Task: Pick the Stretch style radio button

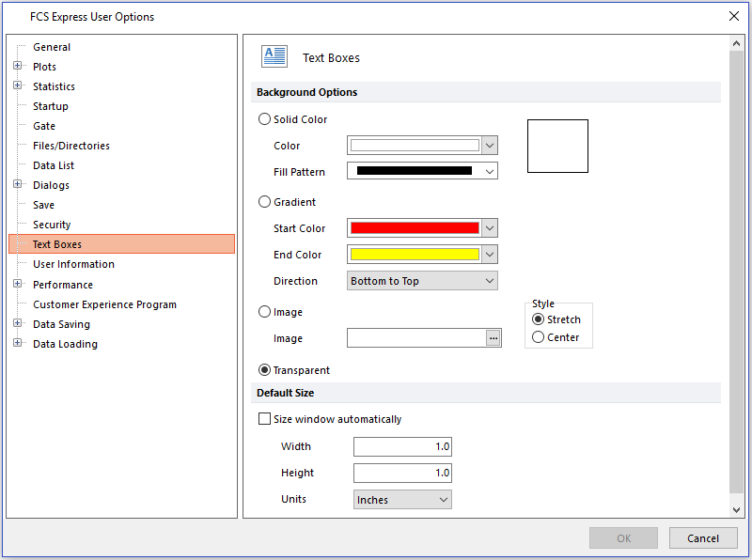Action: coord(538,319)
